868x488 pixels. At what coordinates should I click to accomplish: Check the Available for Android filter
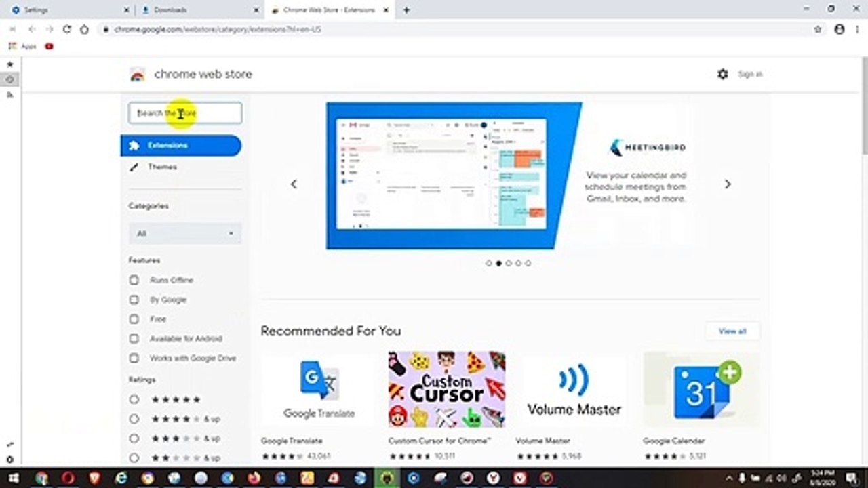pyautogui.click(x=134, y=338)
